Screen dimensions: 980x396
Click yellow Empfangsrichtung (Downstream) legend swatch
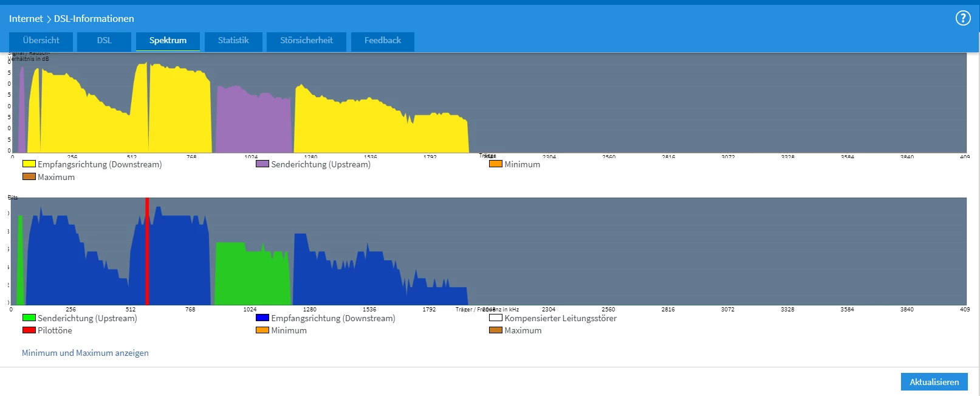click(x=29, y=164)
